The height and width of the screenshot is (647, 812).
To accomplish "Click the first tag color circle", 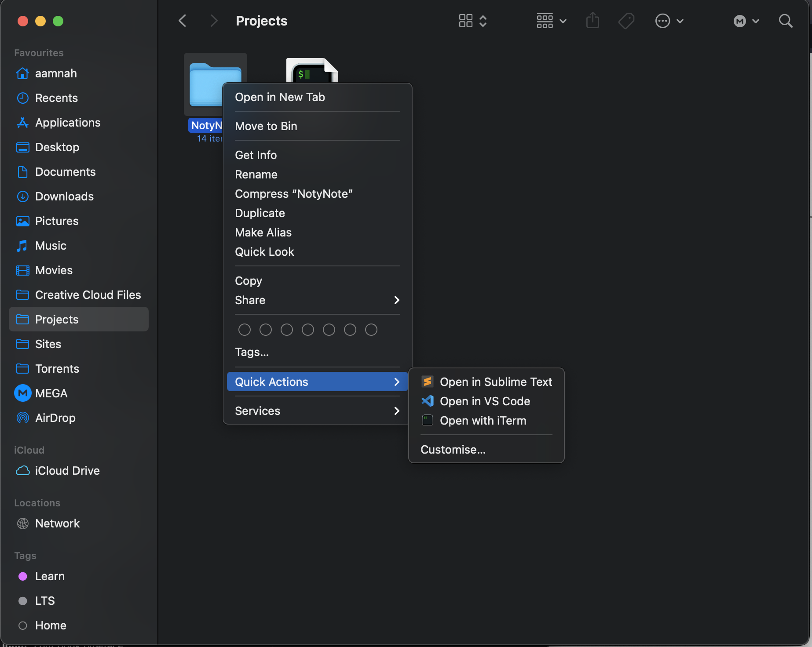I will [245, 330].
